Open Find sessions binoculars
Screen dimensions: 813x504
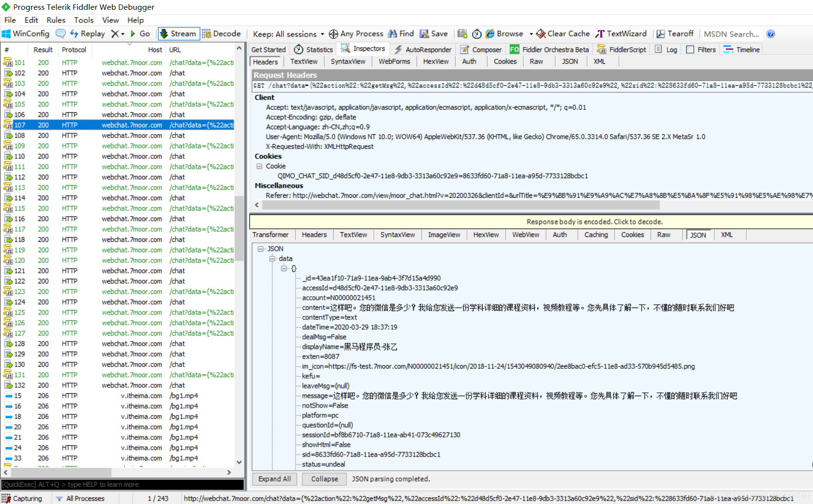pos(401,34)
